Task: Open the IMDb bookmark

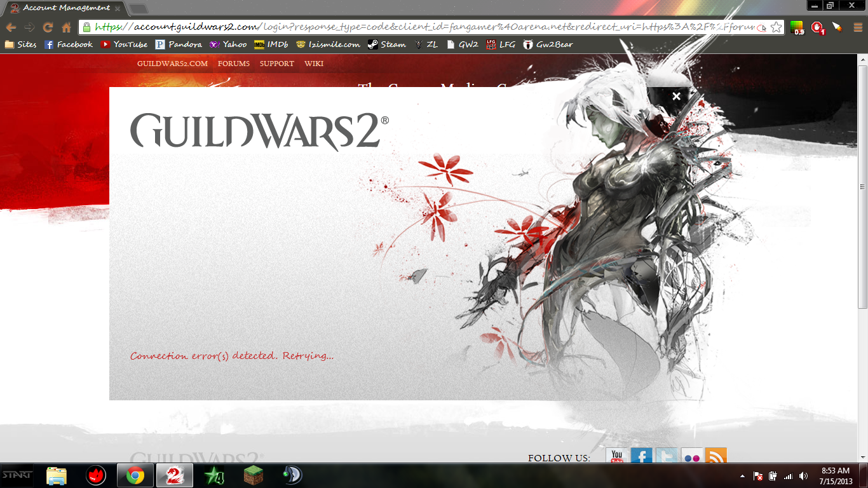Action: click(271, 44)
